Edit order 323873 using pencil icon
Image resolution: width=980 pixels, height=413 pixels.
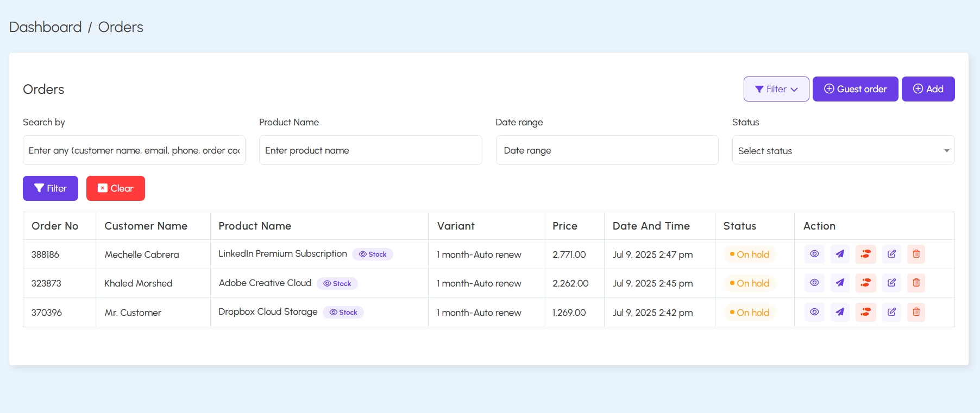click(891, 283)
